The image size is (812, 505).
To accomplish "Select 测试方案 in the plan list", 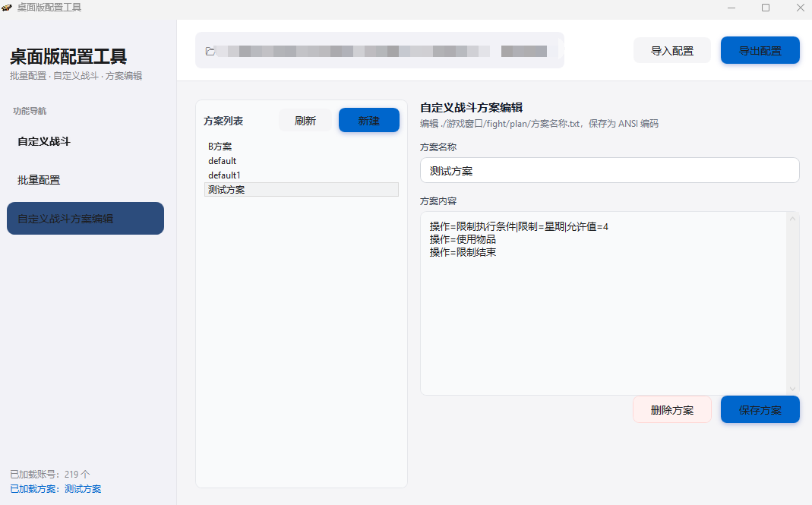I will (x=226, y=190).
